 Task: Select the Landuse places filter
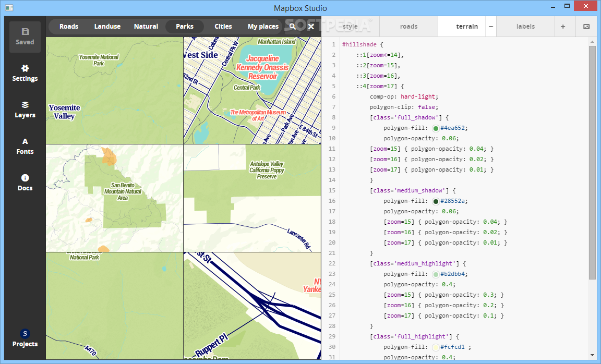pyautogui.click(x=107, y=27)
